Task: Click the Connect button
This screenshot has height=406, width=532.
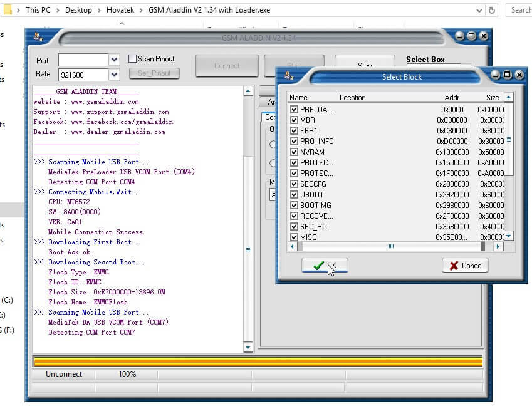Action: (x=227, y=65)
